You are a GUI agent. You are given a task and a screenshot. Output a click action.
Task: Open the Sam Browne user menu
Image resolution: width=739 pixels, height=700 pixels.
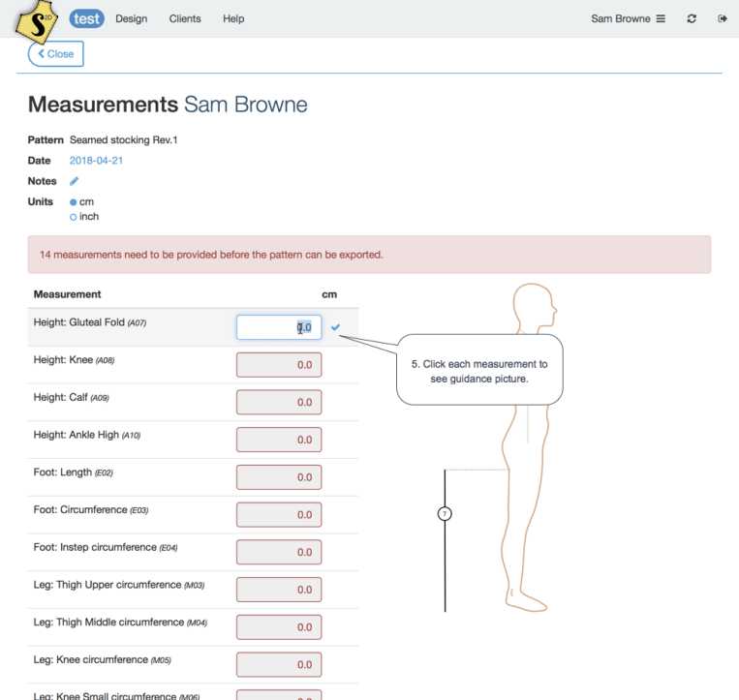628,18
